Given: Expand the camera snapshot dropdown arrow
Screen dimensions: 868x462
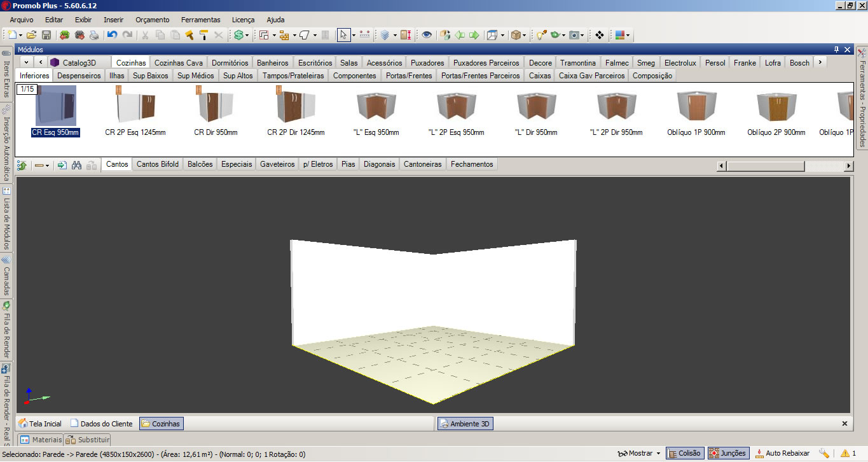Looking at the screenshot, I should pos(582,35).
